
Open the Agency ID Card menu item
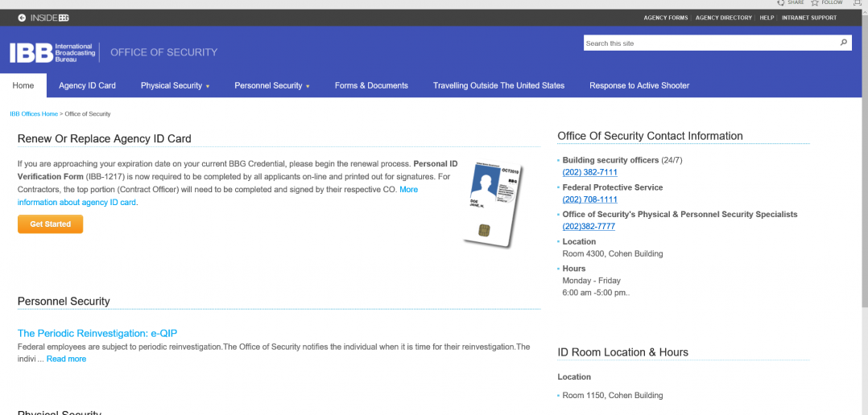point(88,85)
